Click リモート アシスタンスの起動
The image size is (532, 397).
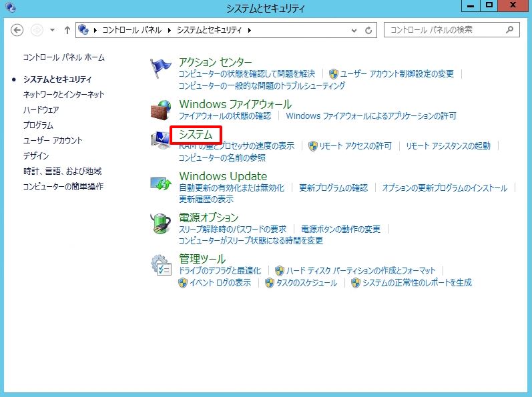[x=448, y=145]
